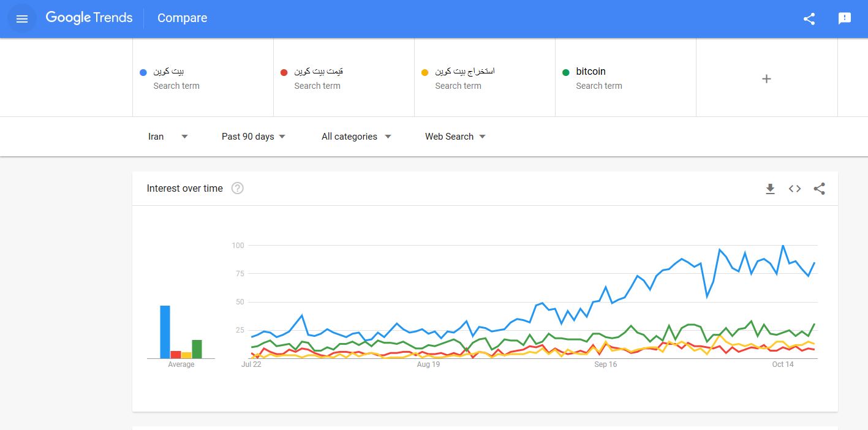
Task: Click the green average bar
Action: 197,349
